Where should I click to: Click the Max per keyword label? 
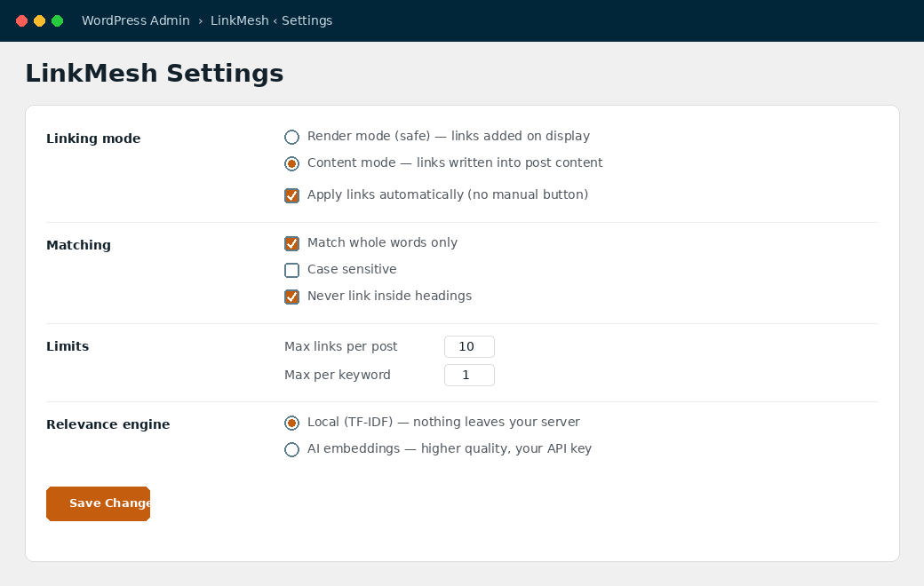pos(338,375)
